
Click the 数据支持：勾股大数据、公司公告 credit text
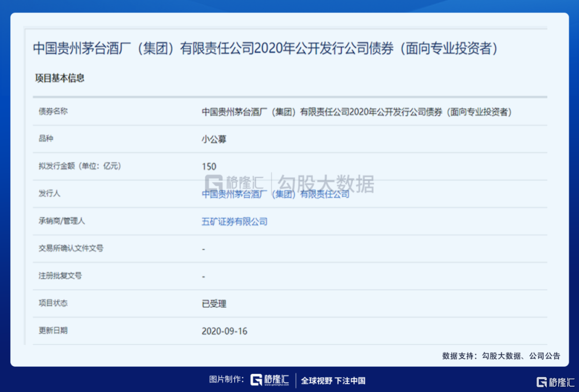501,356
